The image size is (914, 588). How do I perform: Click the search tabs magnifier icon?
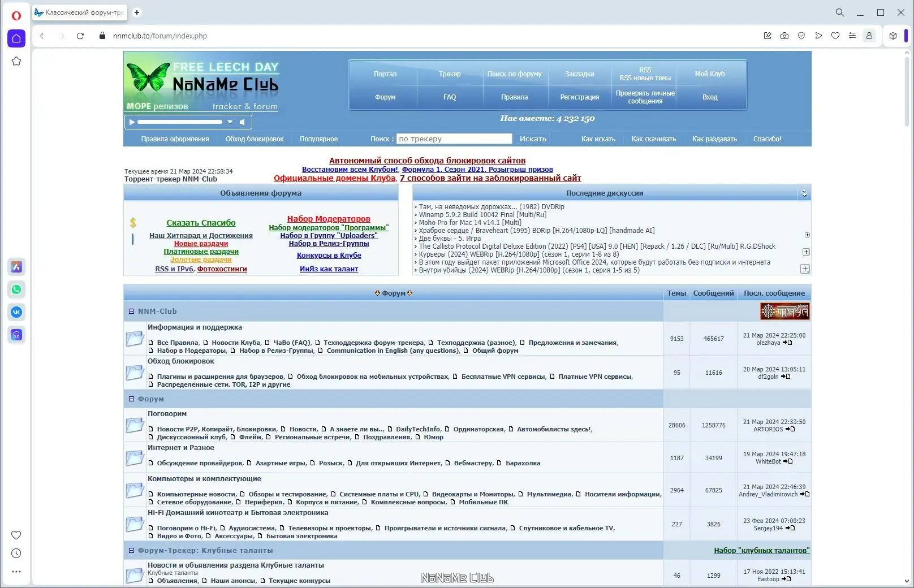coord(840,12)
